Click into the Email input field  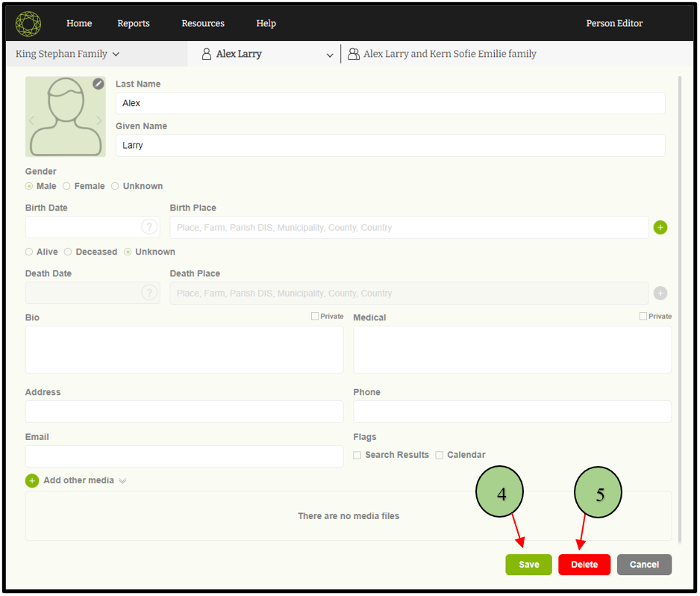pyautogui.click(x=184, y=456)
